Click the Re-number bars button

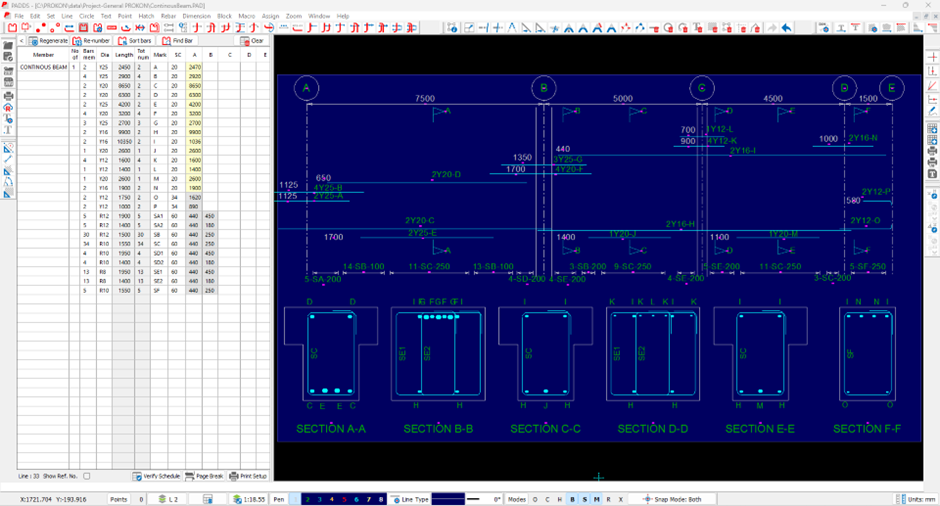[92, 41]
